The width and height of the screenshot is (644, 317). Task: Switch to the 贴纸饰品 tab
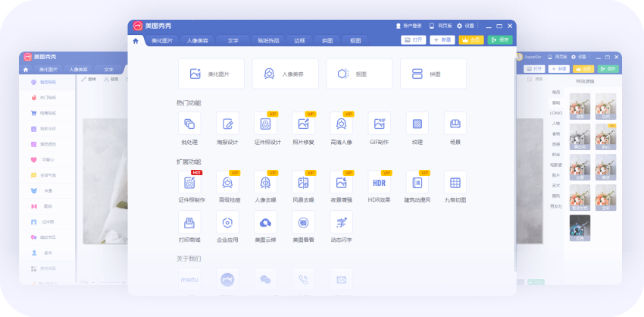268,40
